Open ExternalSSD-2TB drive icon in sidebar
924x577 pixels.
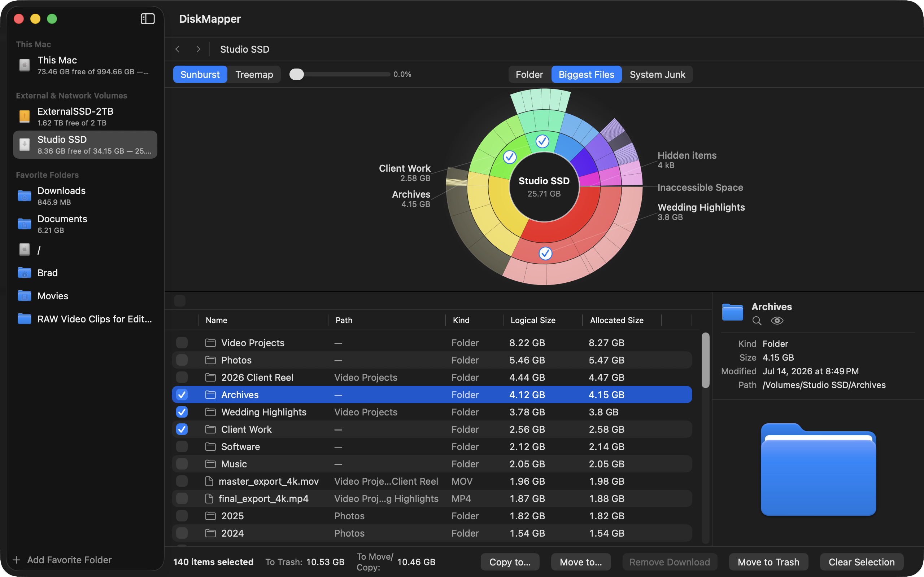click(x=25, y=116)
